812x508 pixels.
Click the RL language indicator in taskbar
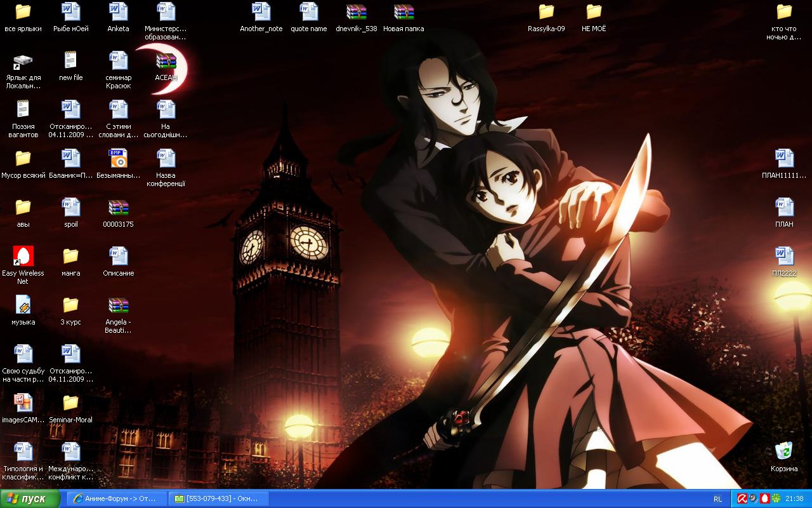717,499
